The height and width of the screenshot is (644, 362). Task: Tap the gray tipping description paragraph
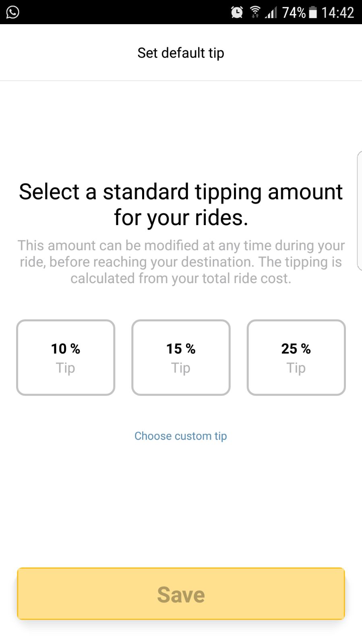pos(181,262)
